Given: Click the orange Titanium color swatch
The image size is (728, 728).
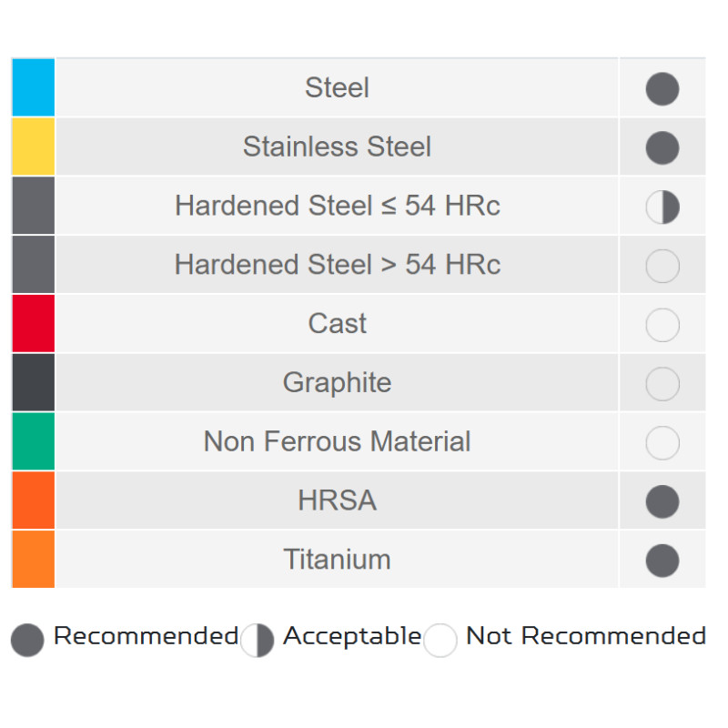Looking at the screenshot, I should (x=34, y=559).
